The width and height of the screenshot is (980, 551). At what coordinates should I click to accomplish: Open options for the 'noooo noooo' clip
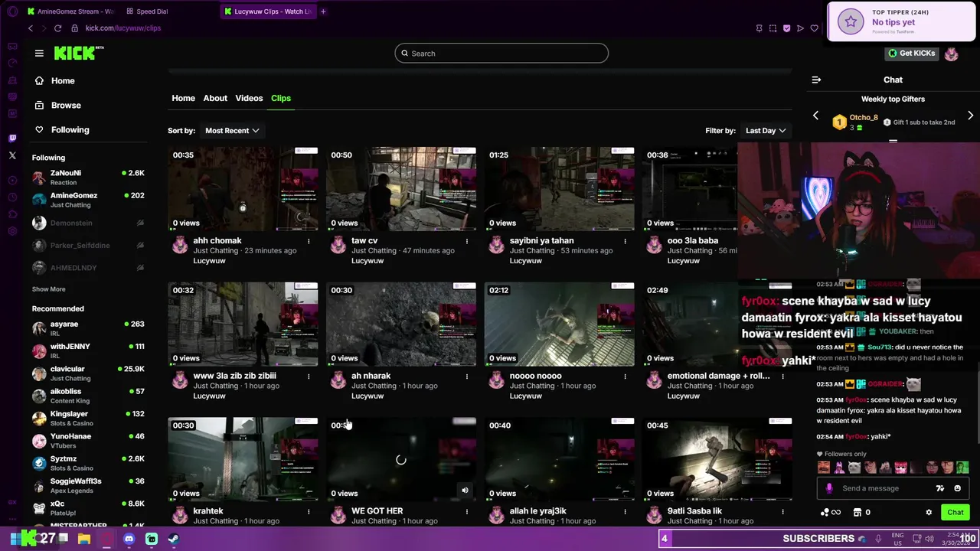point(625,377)
